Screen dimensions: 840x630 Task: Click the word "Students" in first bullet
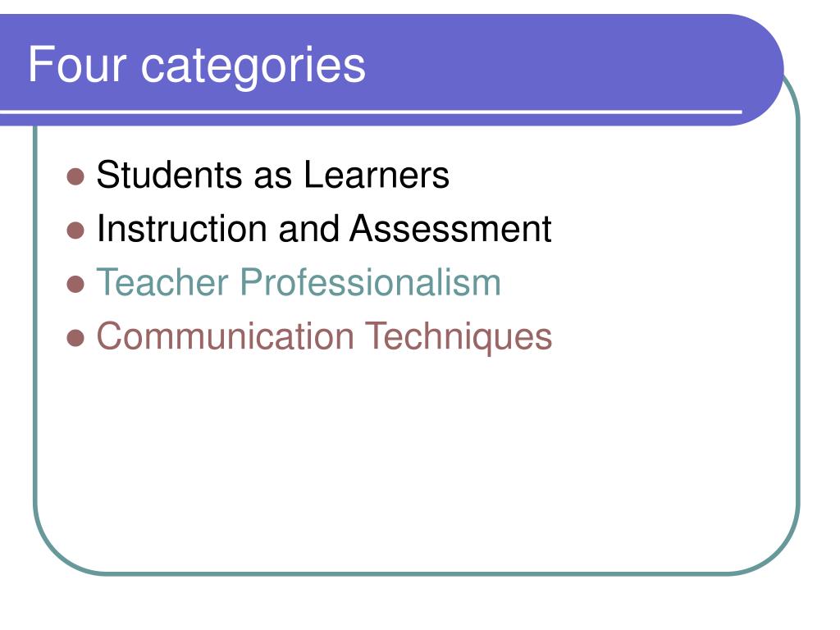click(x=169, y=175)
